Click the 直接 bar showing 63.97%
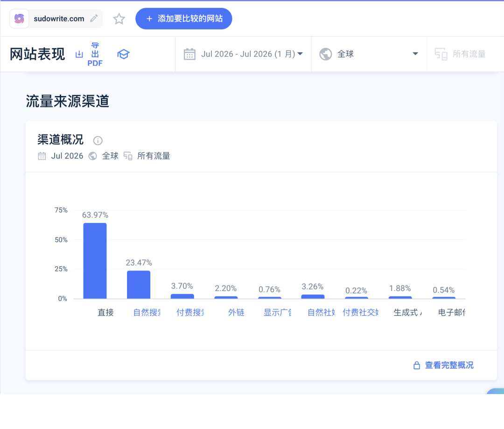 (x=95, y=261)
